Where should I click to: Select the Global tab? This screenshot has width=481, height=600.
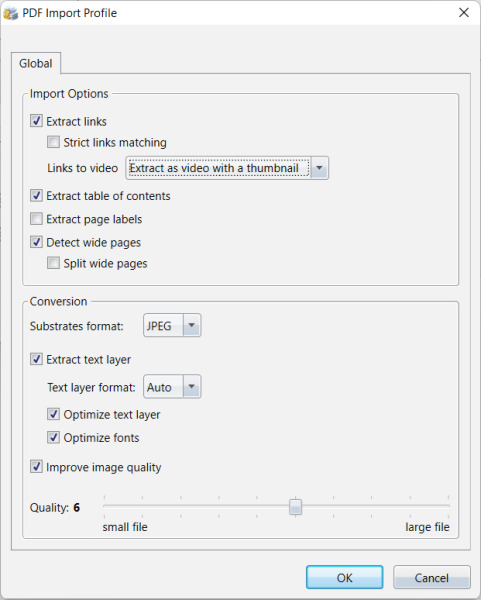click(36, 63)
